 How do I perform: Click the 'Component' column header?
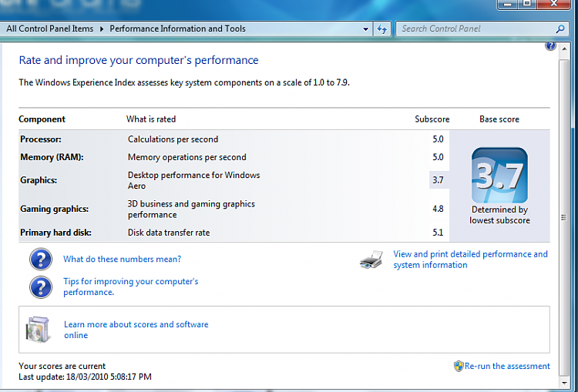click(x=42, y=119)
